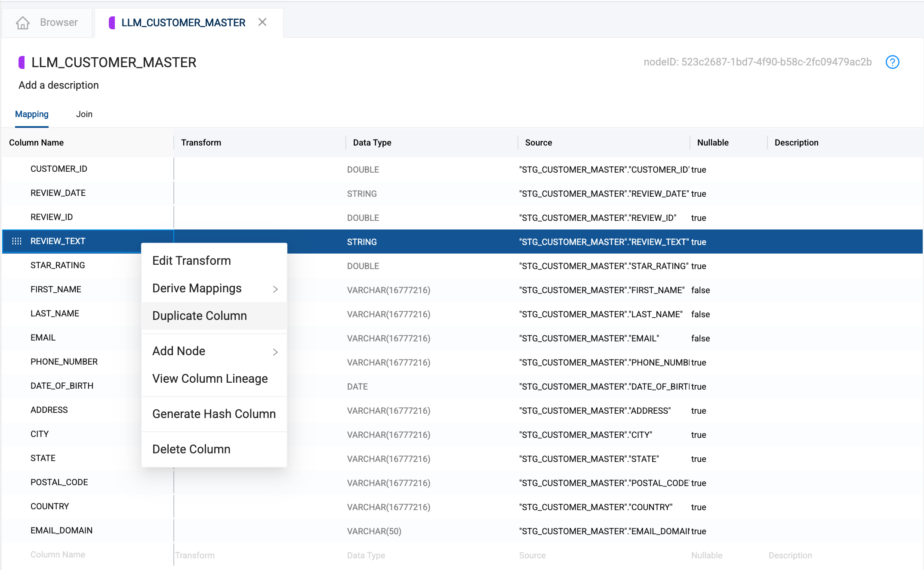
Task: Select Delete Column from the menu
Action: tap(191, 449)
